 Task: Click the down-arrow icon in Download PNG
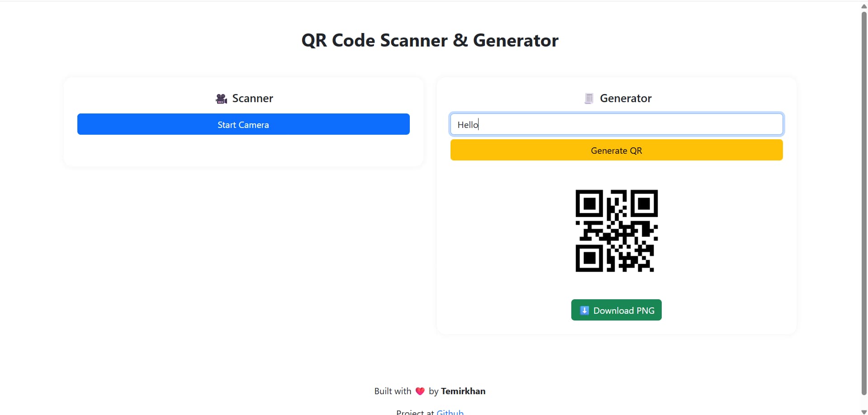pyautogui.click(x=584, y=311)
